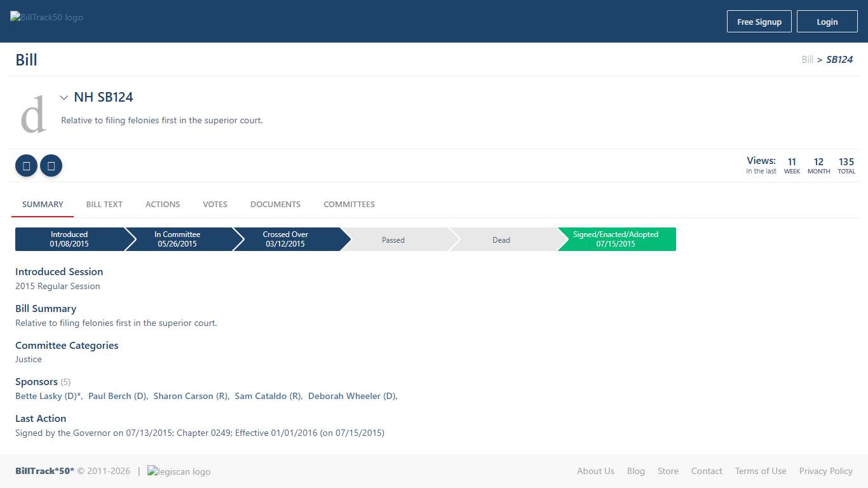Switch to the Bill Text tab
This screenshot has height=488, width=868.
pos(104,205)
